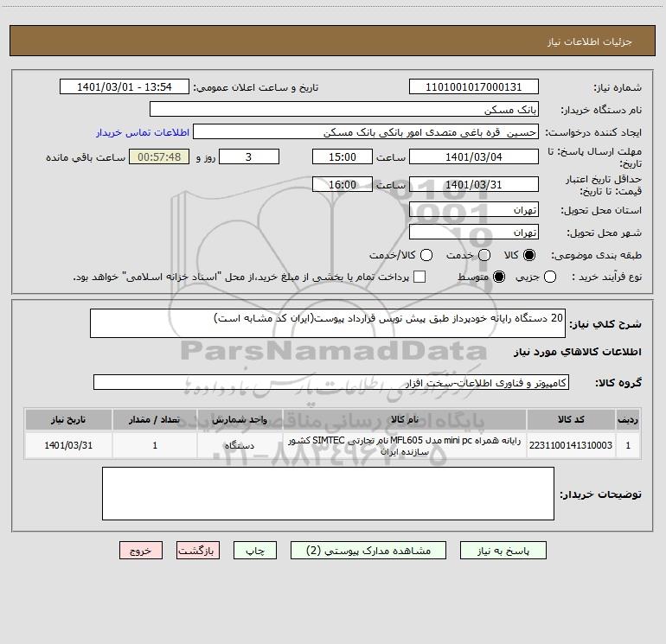
Task: Open مشاهده مدارک پیوستی (2) button
Action: tap(368, 551)
